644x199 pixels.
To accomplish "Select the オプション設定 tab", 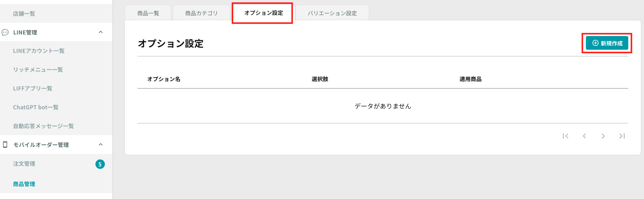I will pos(263,13).
